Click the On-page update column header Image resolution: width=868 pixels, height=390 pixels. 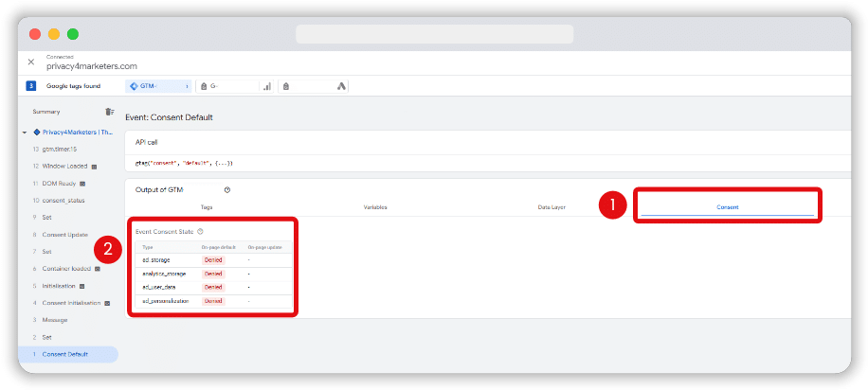coord(264,247)
